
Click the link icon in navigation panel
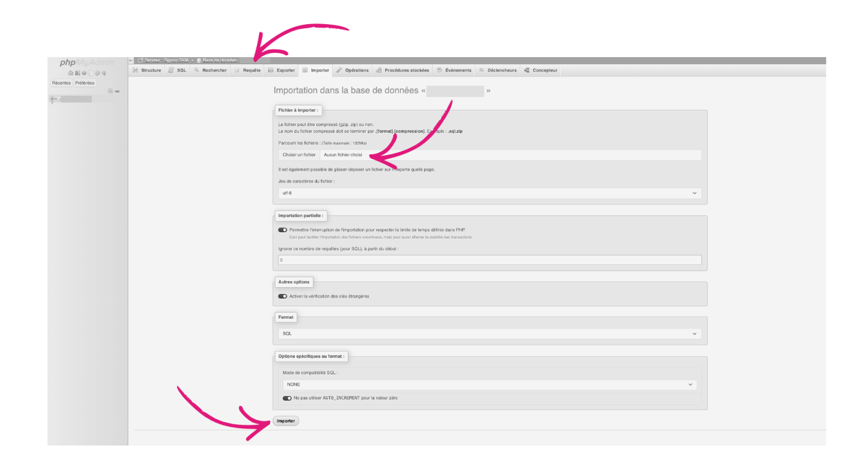(117, 91)
